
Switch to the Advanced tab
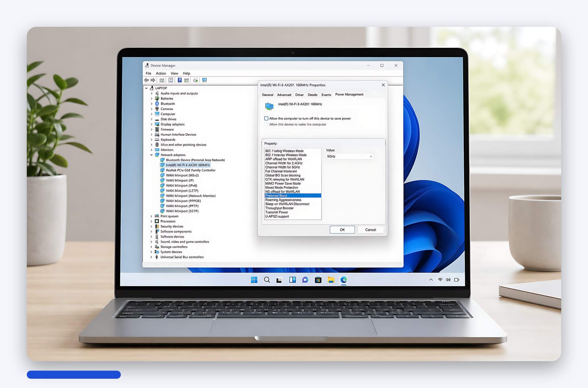coord(284,95)
